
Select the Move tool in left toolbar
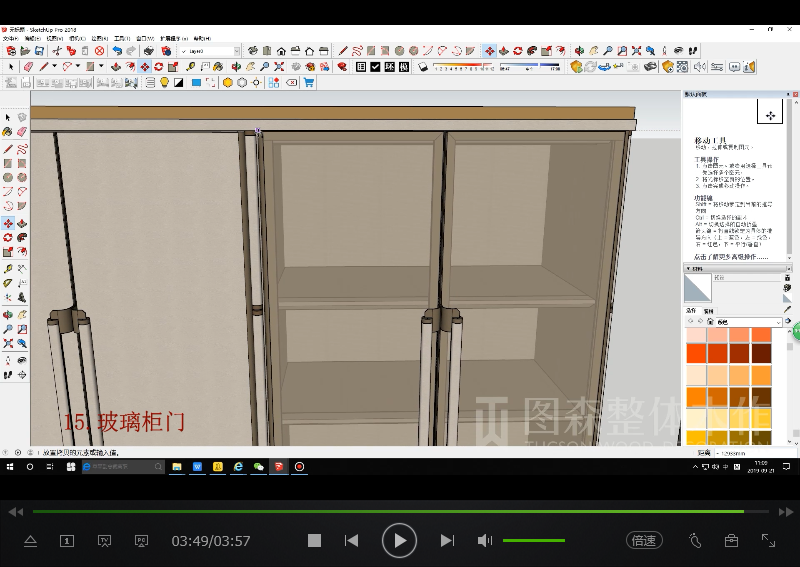point(8,223)
